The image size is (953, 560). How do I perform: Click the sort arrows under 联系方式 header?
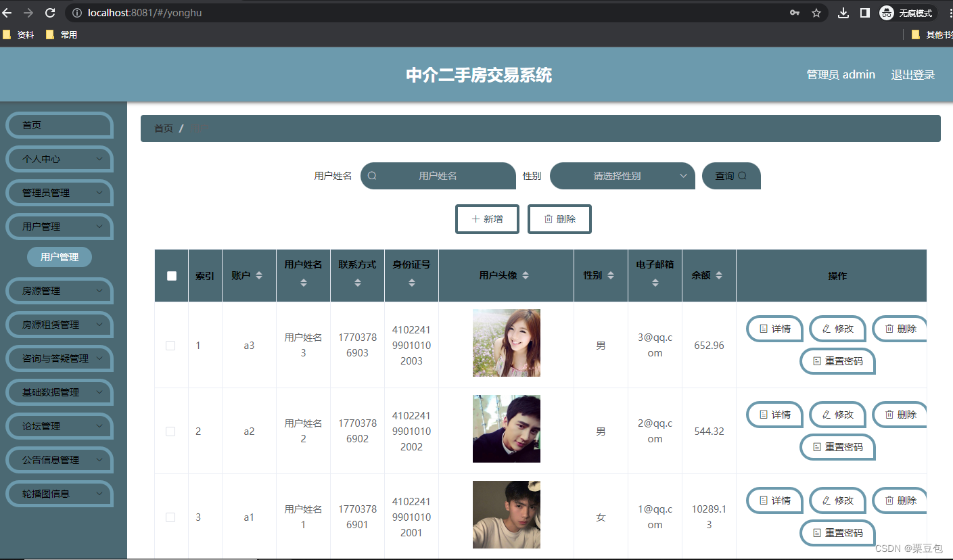[x=358, y=283]
